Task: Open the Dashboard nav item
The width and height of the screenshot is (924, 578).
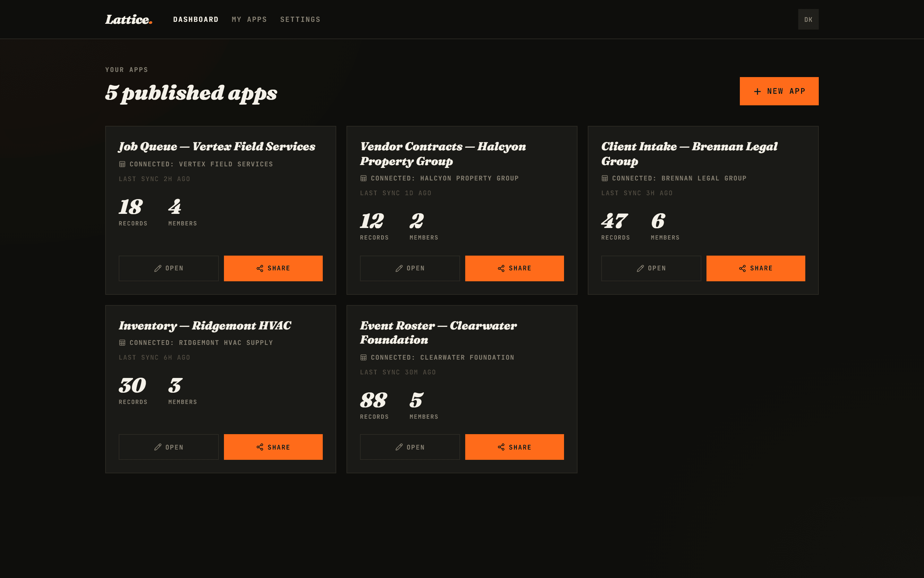Action: [196, 20]
